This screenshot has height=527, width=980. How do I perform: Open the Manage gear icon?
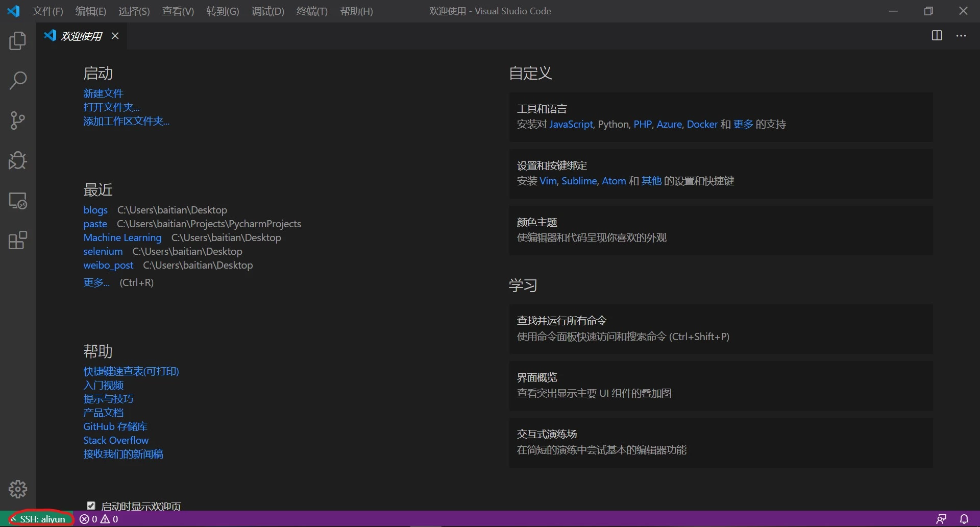(x=18, y=489)
